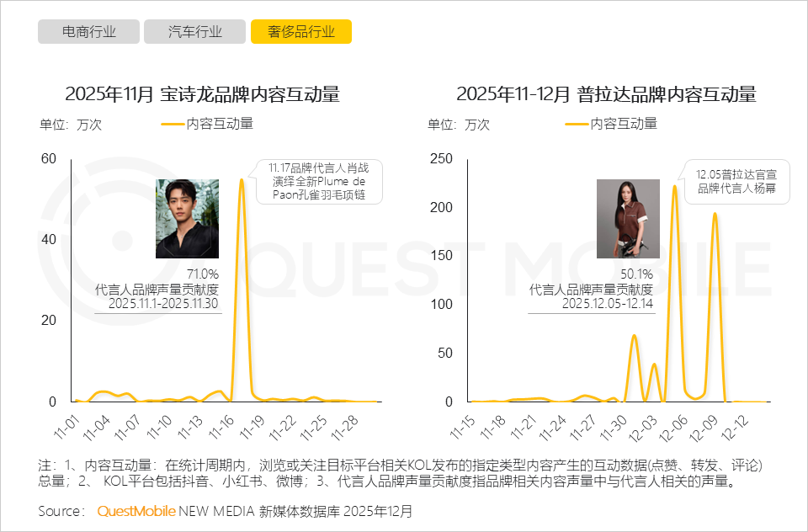
Task: Click 代言人品牌声量贡献度 under 杨幂 photo
Action: (x=591, y=289)
